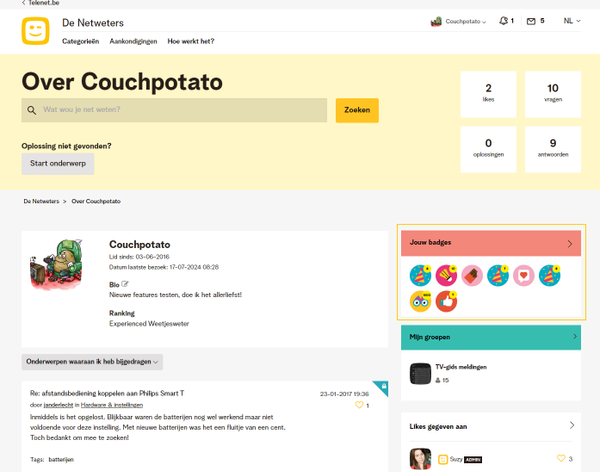Click the TV-gids meldingen group thumbnail
The height and width of the screenshot is (472, 600).
coord(420,374)
